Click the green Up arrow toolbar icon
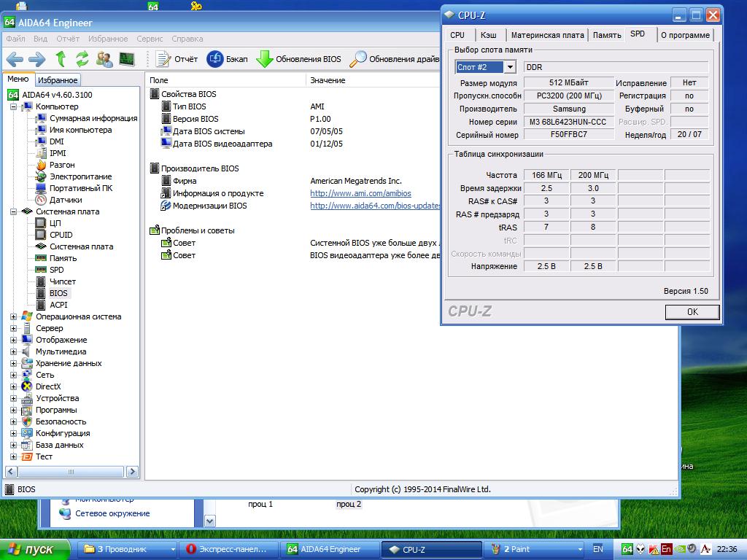747x560 pixels. [61, 59]
